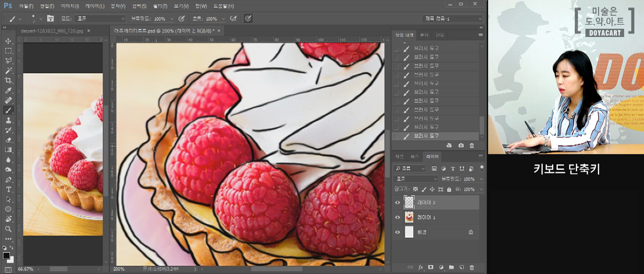The image size is (644, 274).
Task: Add layer style fx icon
Action: tap(421, 267)
